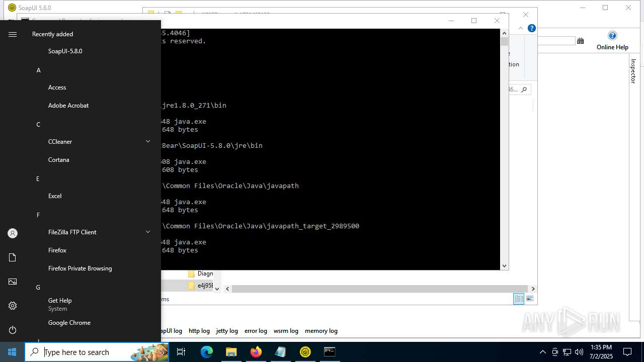Open the Settings gear in Start sidebar

click(x=13, y=306)
